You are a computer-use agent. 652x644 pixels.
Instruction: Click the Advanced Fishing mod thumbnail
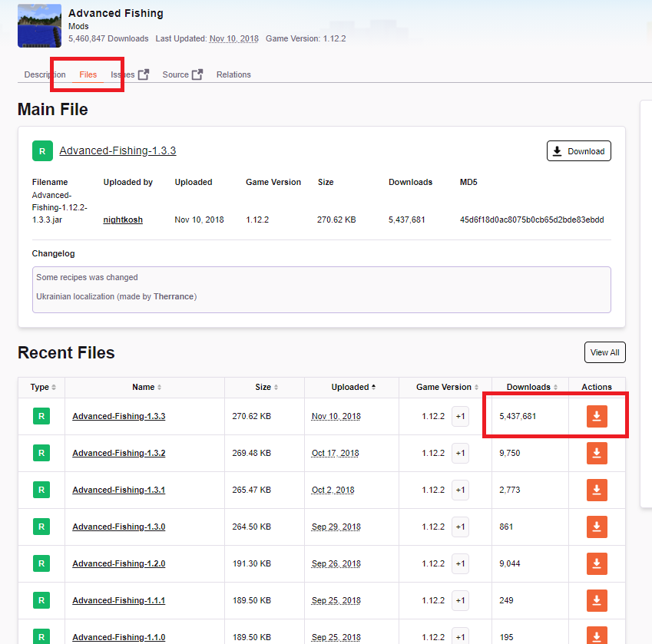(x=39, y=25)
